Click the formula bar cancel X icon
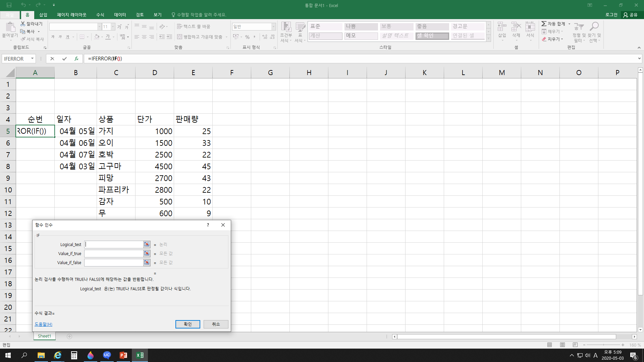 click(52, 59)
